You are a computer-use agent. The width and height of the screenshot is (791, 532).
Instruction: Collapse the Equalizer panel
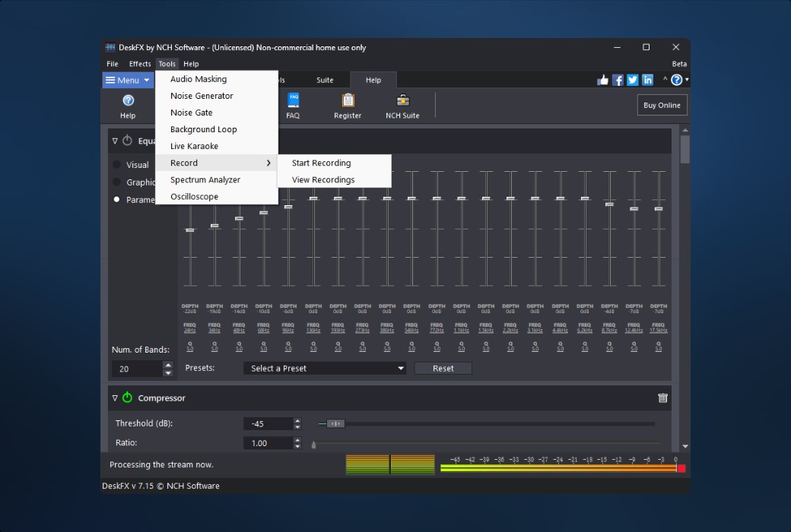click(x=115, y=140)
